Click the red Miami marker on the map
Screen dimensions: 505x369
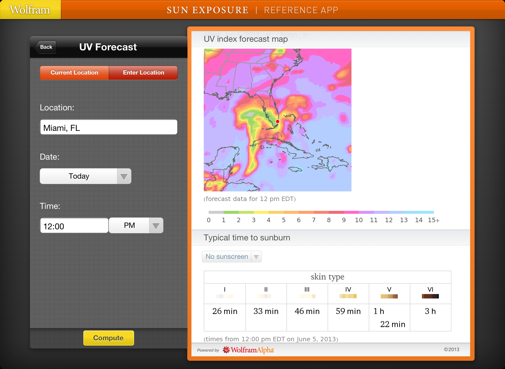coord(277,121)
